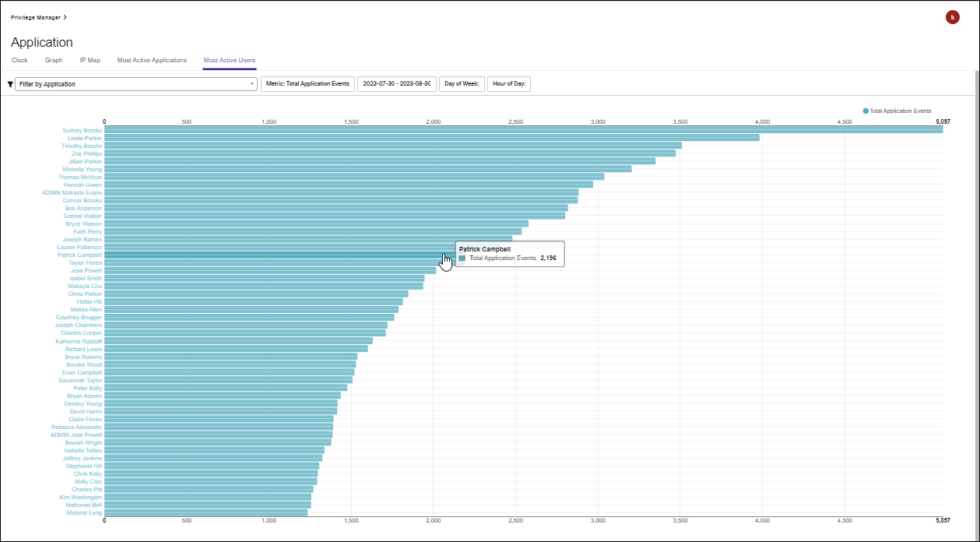The image size is (980, 542).
Task: Open the Hour of Day filter
Action: 508,84
